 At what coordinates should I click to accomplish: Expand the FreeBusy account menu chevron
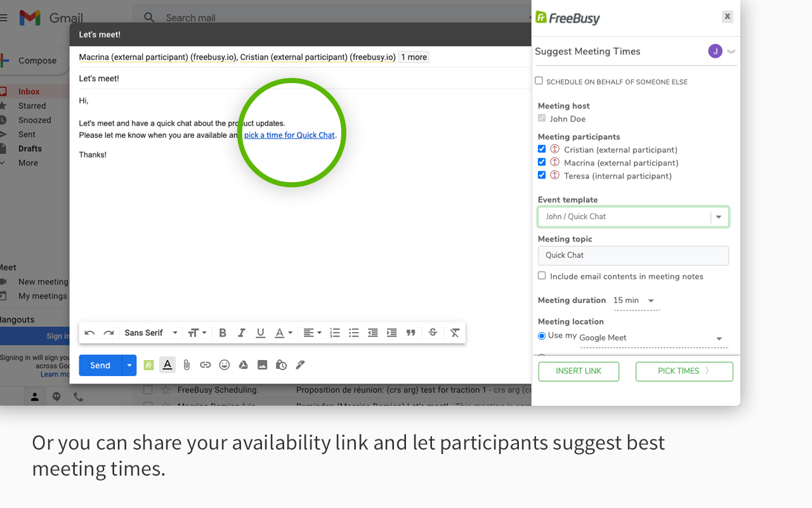point(731,51)
